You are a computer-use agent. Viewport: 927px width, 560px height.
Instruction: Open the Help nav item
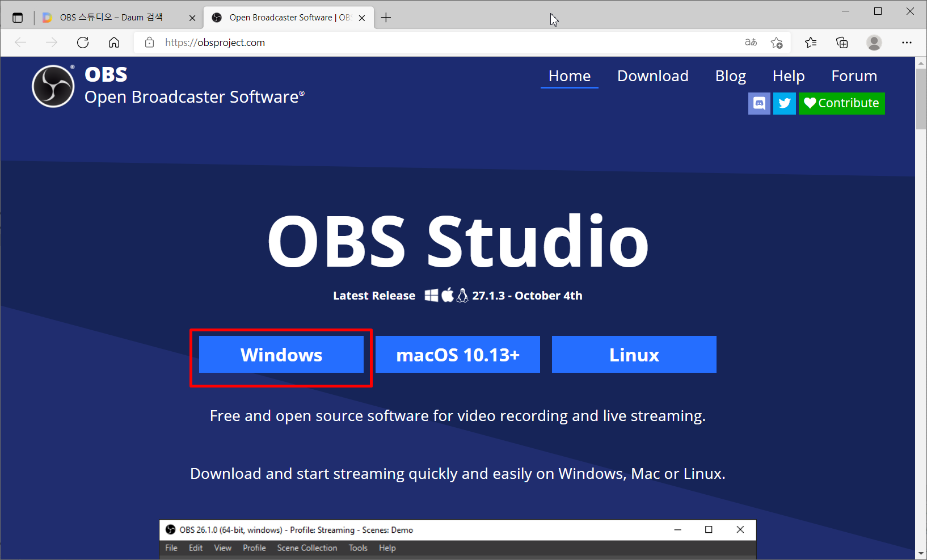pyautogui.click(x=789, y=76)
